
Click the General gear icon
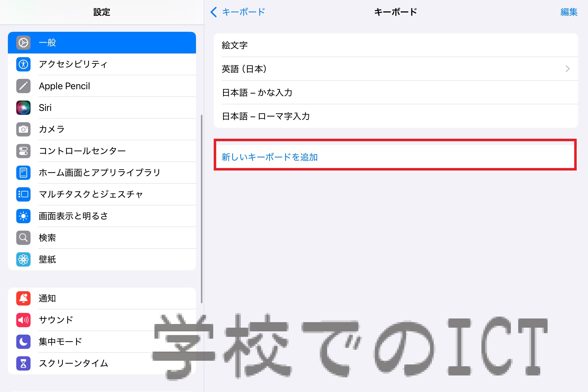(x=23, y=42)
